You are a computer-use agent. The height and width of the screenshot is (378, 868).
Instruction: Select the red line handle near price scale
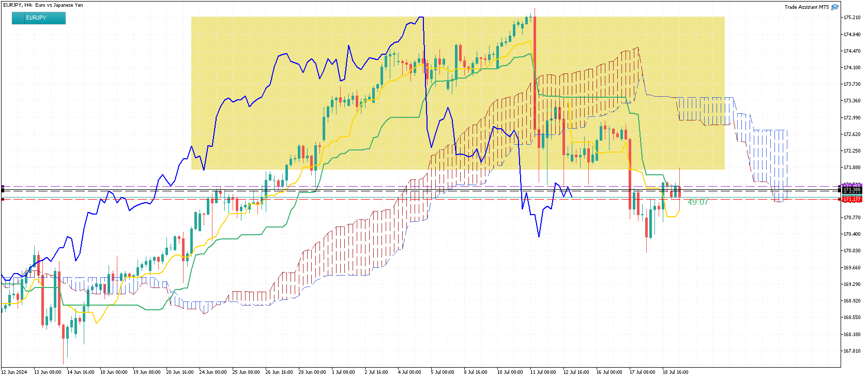click(839, 199)
